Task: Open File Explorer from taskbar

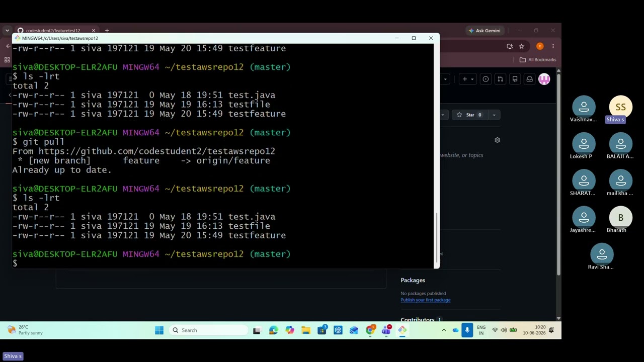Action: tap(305, 330)
